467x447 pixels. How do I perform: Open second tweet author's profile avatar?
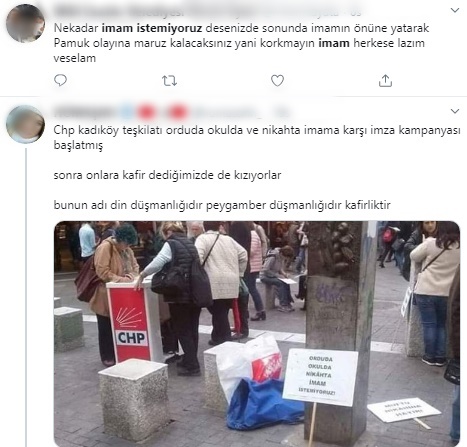tap(25, 124)
